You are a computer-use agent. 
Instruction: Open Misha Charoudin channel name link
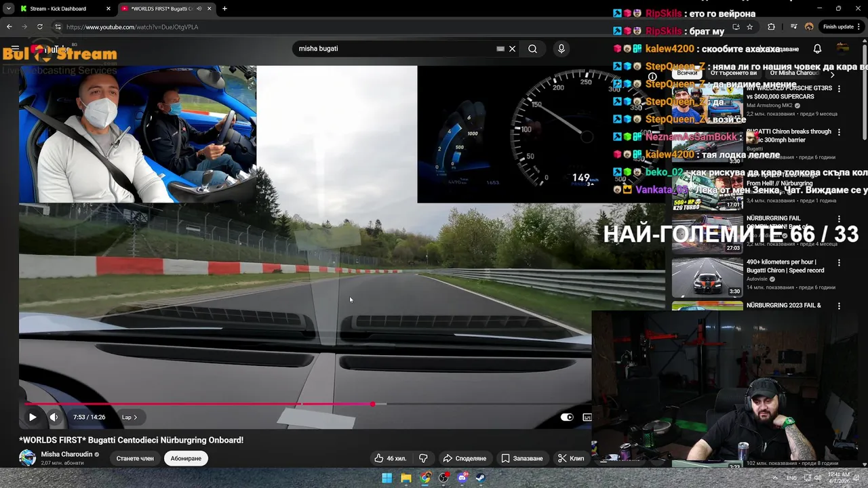click(66, 454)
